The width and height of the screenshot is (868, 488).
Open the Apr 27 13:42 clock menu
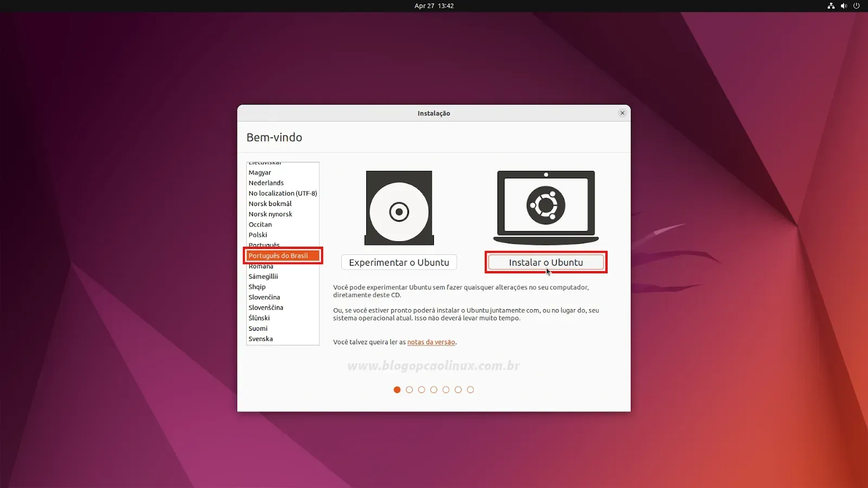pyautogui.click(x=434, y=6)
